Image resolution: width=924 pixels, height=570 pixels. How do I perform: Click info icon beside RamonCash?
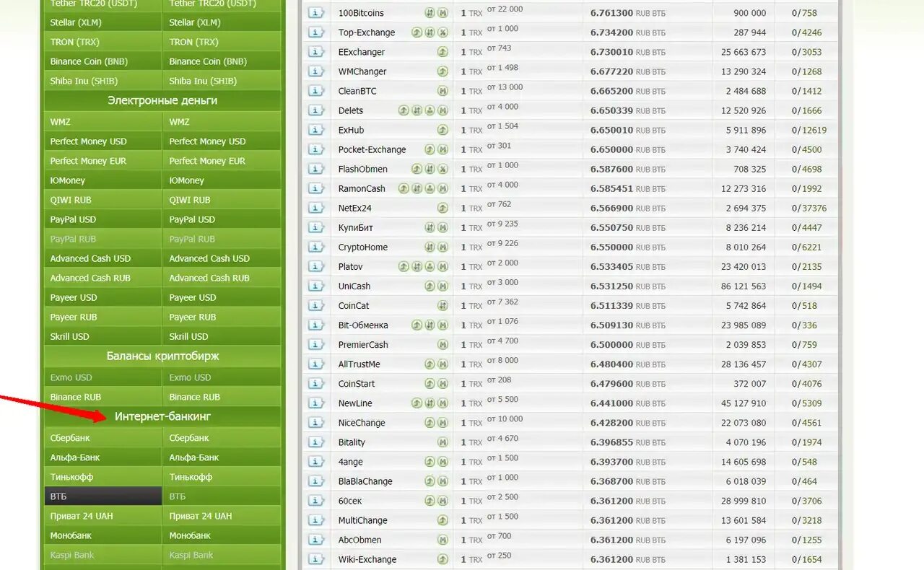(316, 188)
